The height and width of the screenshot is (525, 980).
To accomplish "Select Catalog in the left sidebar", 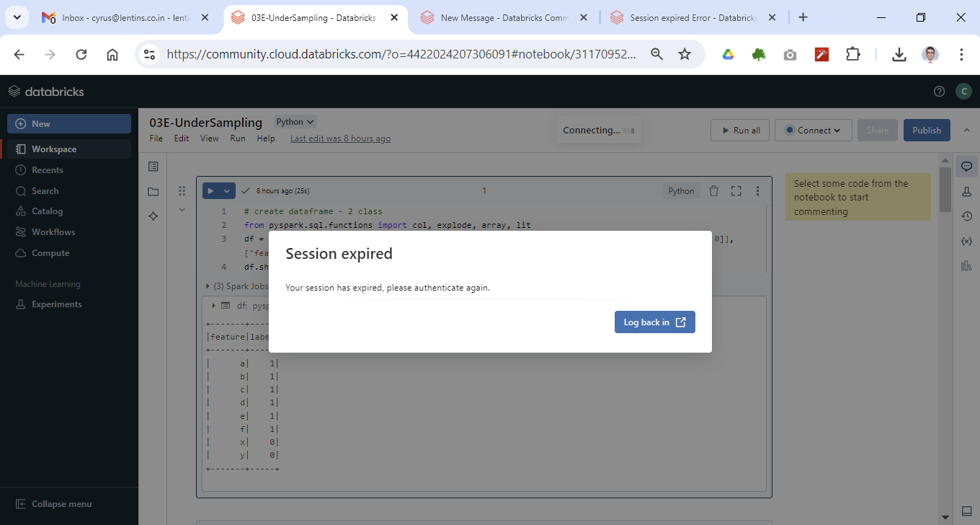I will click(x=47, y=211).
